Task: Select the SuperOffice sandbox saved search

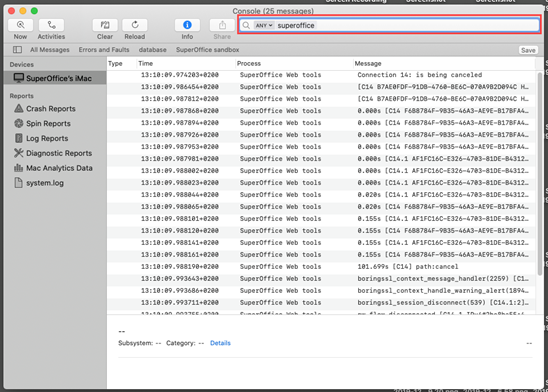Action: click(x=208, y=50)
